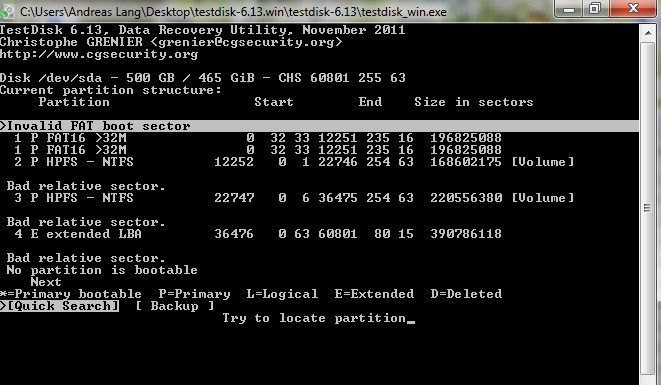This screenshot has height=385, width=661.
Task: Click the 'Partition' column header
Action: tap(74, 102)
